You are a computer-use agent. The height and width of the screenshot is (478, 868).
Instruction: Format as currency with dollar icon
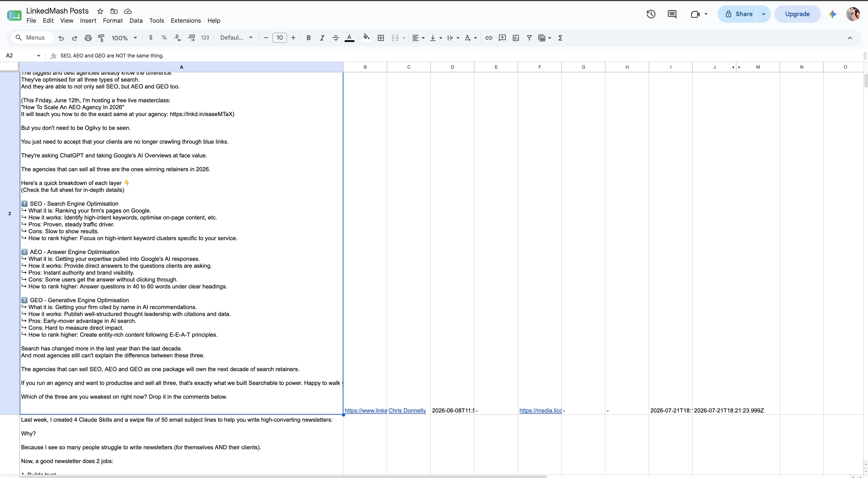[x=151, y=38]
